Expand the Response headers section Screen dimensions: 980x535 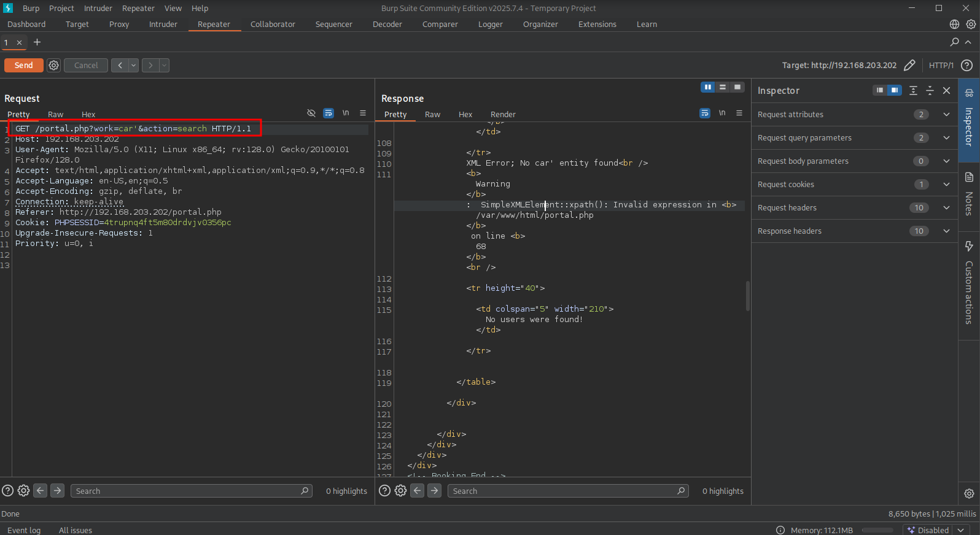[946, 231]
